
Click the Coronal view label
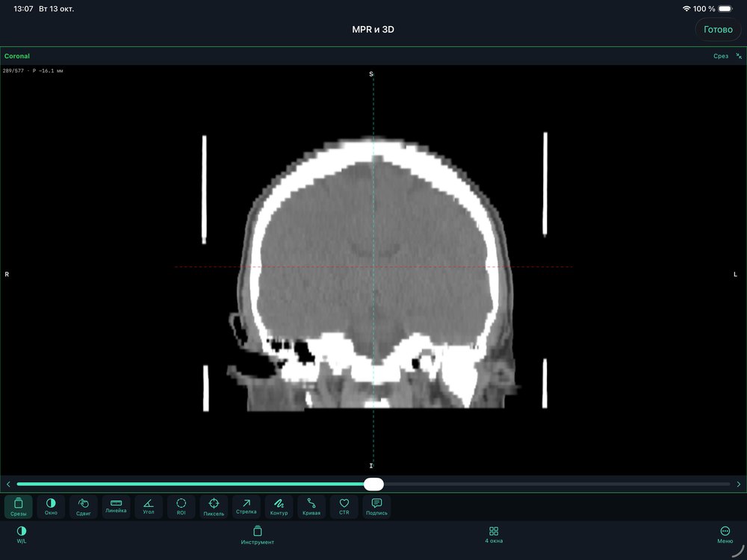point(17,56)
